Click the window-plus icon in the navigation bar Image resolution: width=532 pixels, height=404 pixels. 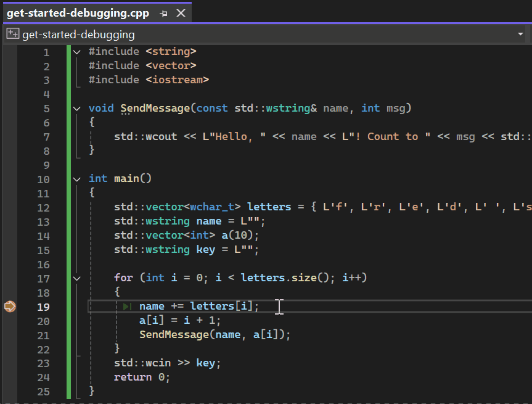(x=12, y=35)
